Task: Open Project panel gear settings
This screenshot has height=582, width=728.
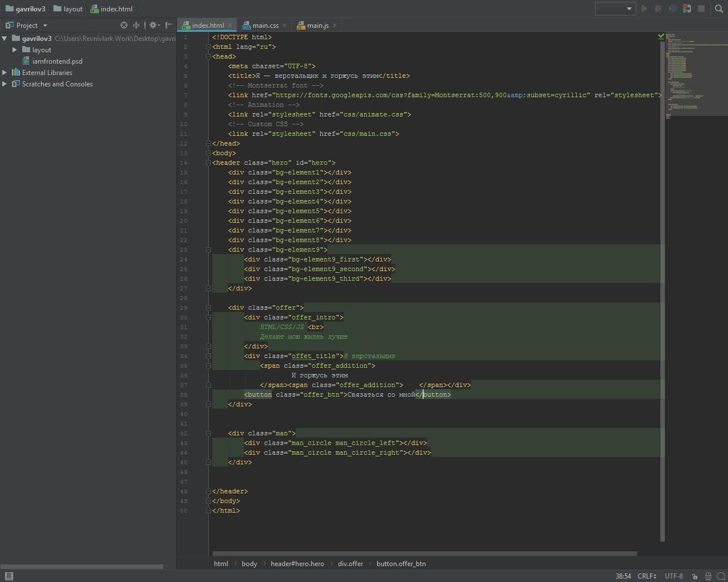Action: tap(154, 25)
